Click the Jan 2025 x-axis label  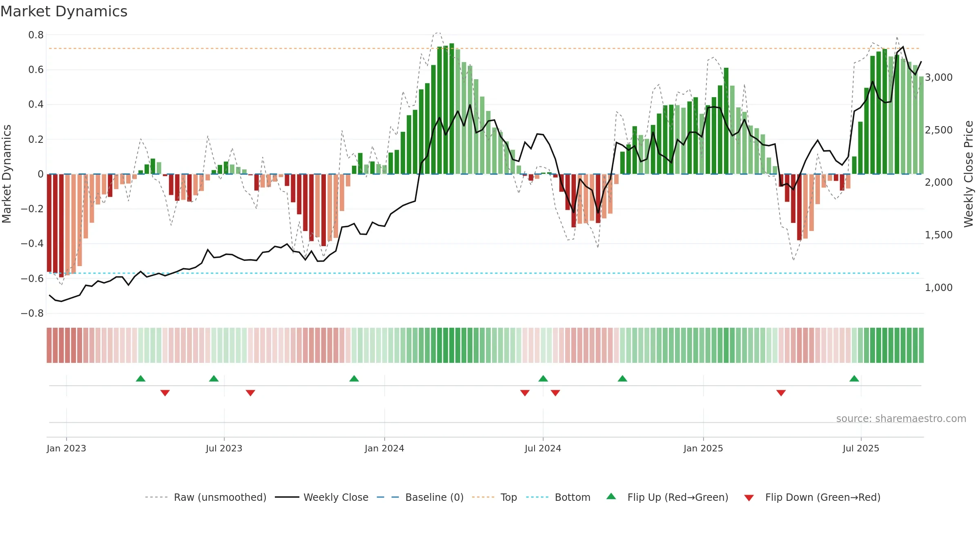click(703, 448)
